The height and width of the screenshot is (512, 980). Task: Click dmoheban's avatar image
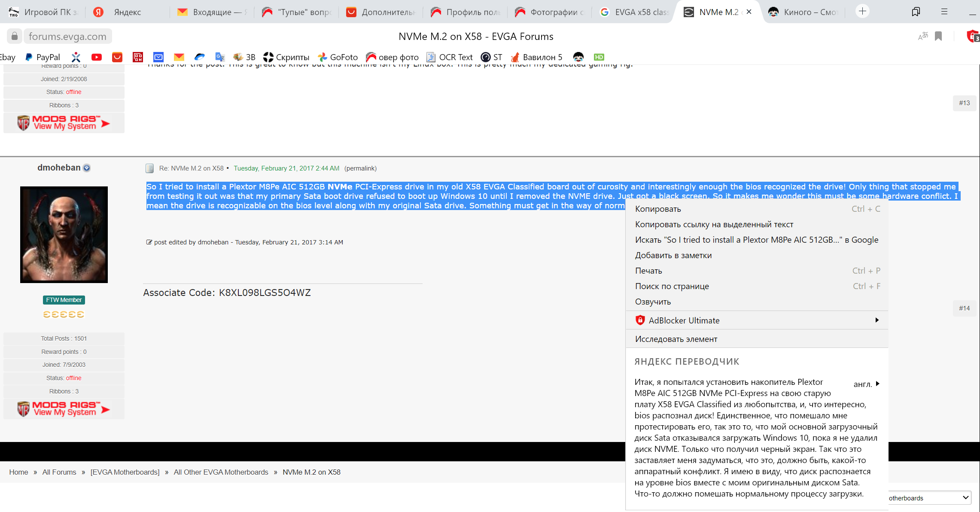pos(64,235)
